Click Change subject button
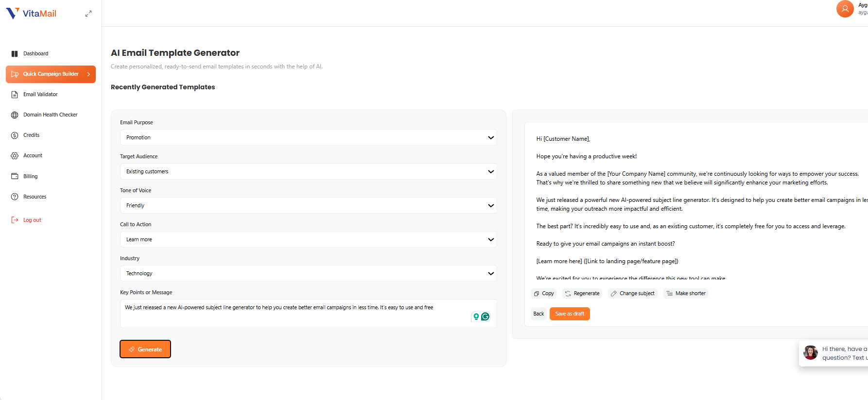The width and height of the screenshot is (868, 400). [633, 293]
